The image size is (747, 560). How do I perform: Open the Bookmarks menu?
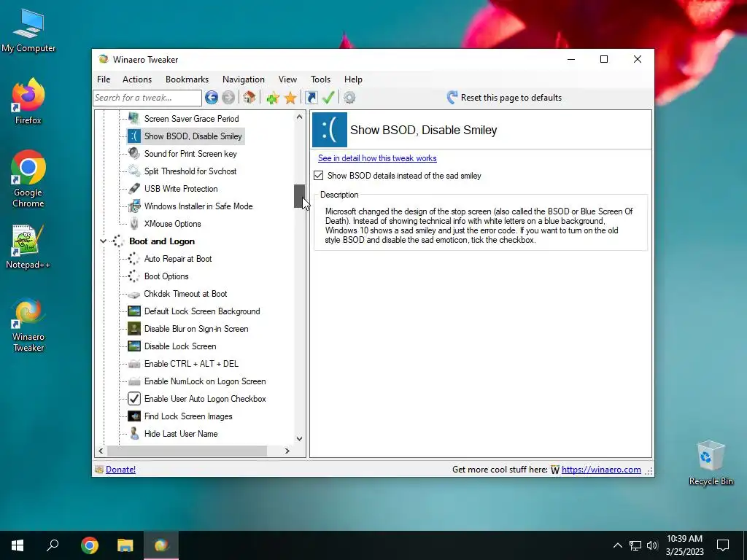coord(187,79)
